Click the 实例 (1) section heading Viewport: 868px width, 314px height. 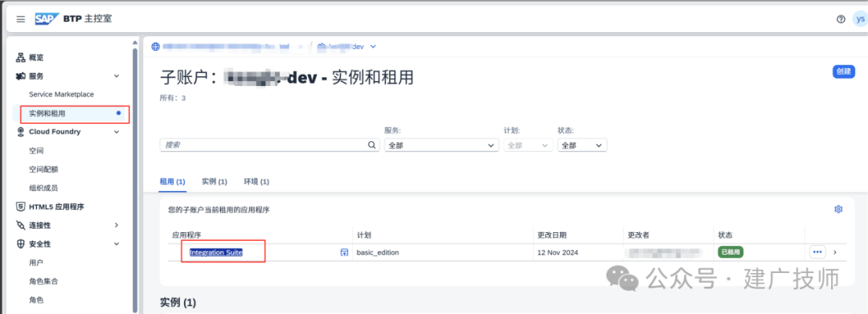178,303
